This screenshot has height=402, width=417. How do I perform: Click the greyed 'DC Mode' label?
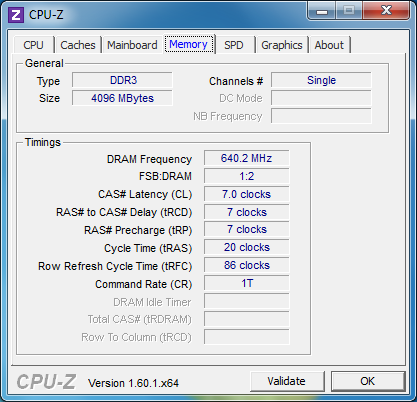coord(241,98)
